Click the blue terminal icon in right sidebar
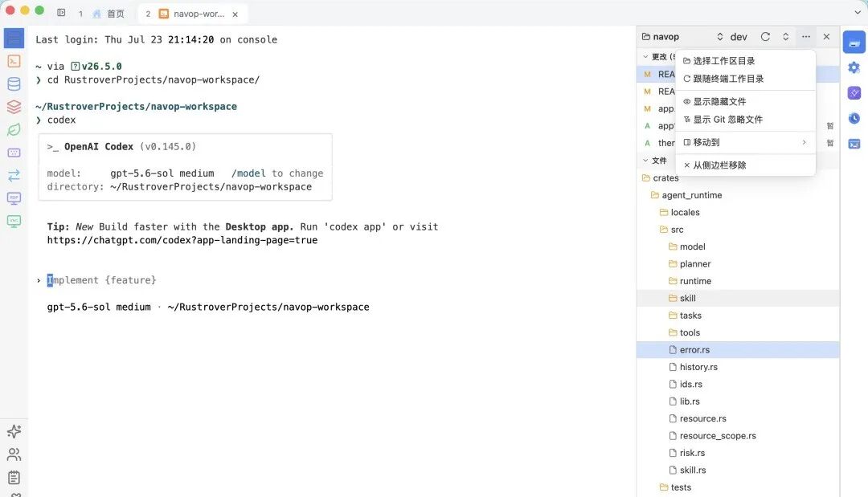Viewport: 868px width, 497px height. [854, 144]
